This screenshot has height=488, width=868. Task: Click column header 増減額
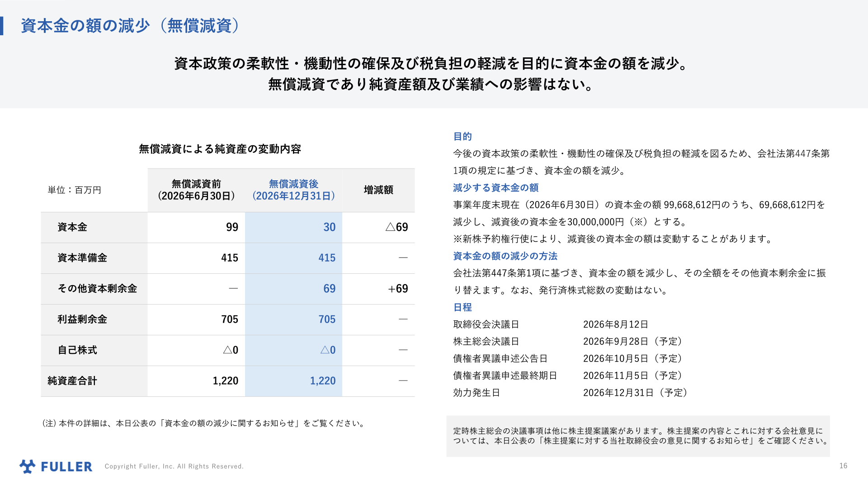[x=378, y=190]
